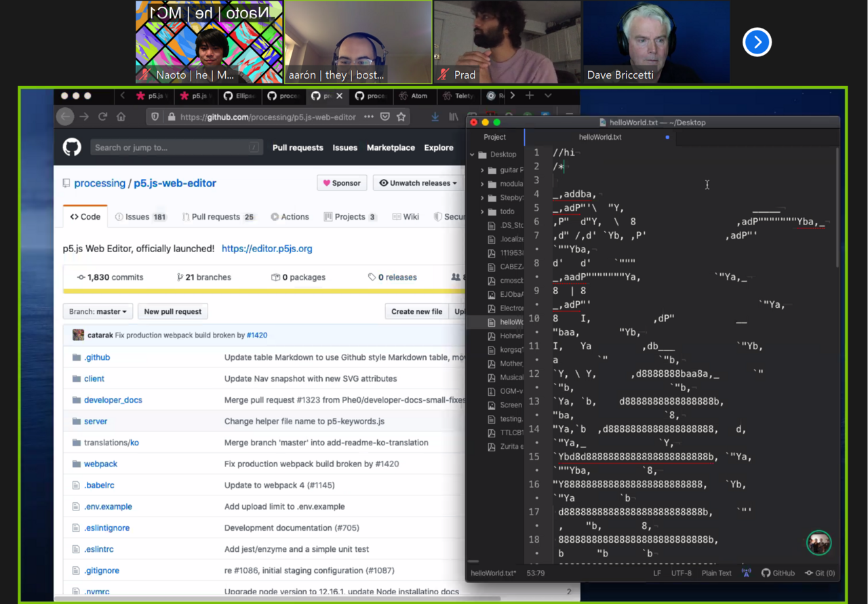Screen dimensions: 868x604
Task: Open the developer_docs folder
Action: (x=113, y=400)
